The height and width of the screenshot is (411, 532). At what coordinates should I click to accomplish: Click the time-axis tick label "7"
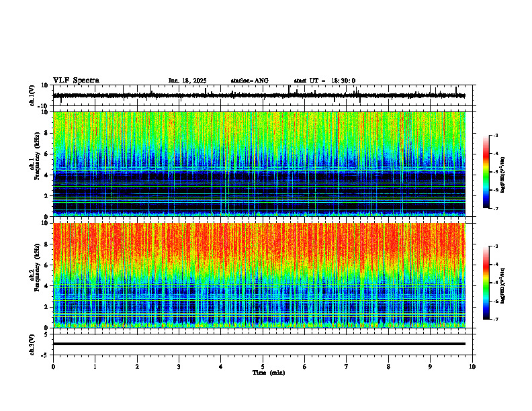[x=347, y=367]
